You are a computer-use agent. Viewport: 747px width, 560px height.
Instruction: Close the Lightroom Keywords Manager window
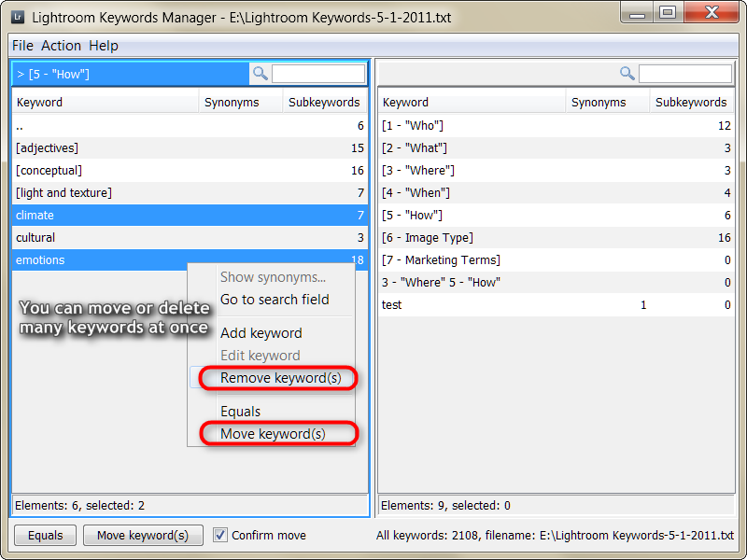point(712,13)
